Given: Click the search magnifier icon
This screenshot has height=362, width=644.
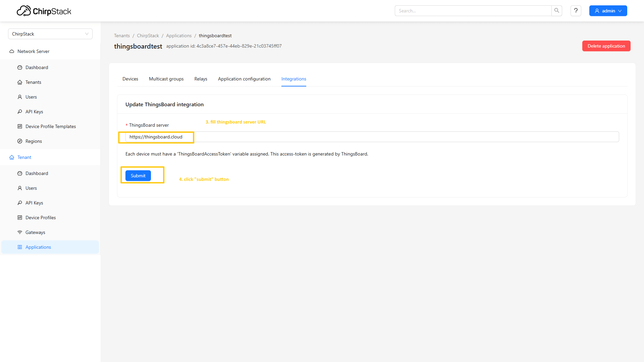Looking at the screenshot, I should 556,11.
